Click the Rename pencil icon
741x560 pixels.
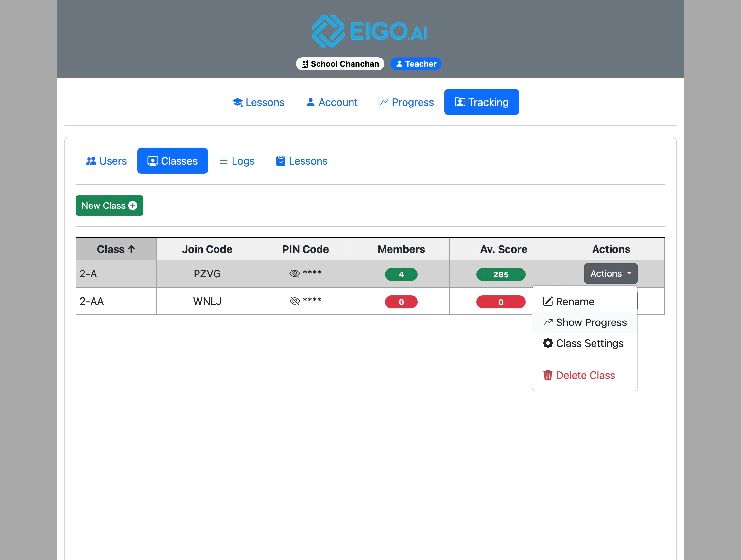(548, 301)
